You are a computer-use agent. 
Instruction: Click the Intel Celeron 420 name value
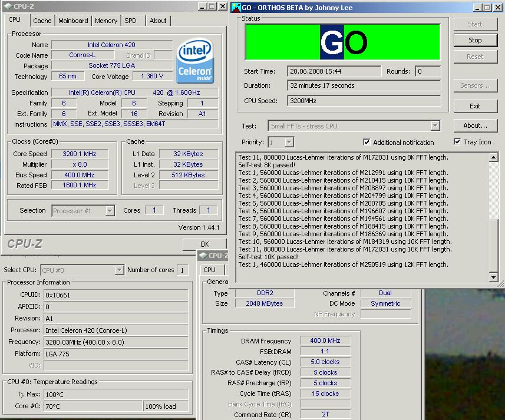pos(112,45)
